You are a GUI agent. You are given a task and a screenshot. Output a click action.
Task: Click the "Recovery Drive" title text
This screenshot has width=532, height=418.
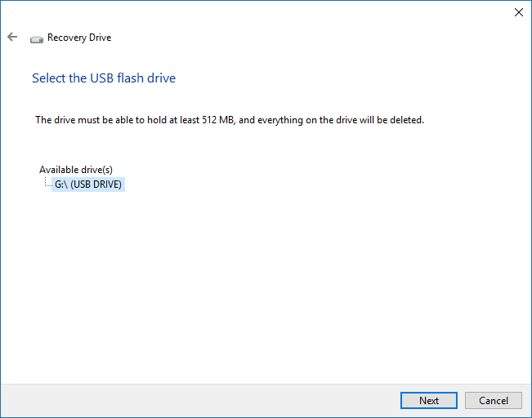[x=79, y=38]
